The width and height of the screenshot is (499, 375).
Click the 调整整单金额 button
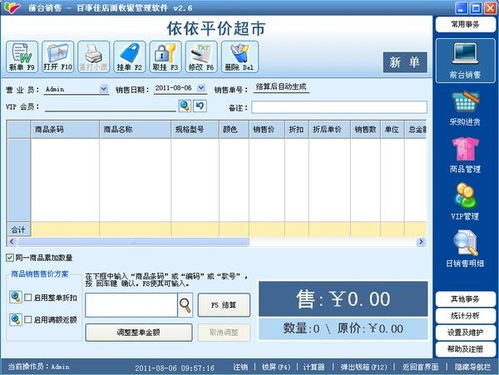pyautogui.click(x=139, y=332)
